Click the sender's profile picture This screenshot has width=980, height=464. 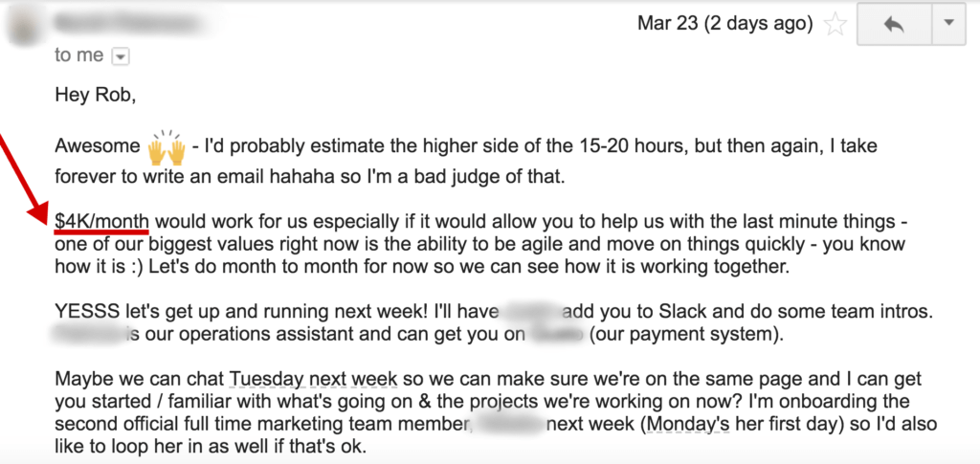coord(21,29)
